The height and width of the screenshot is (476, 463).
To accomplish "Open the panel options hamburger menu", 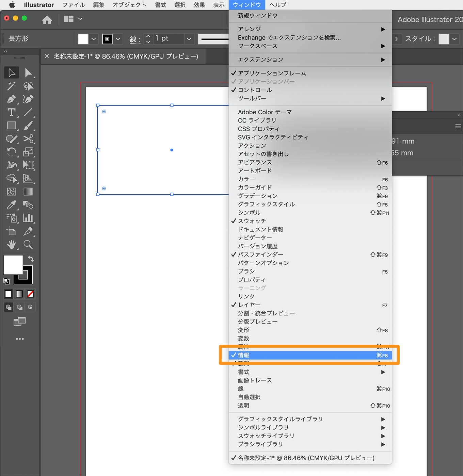I will [x=458, y=126].
